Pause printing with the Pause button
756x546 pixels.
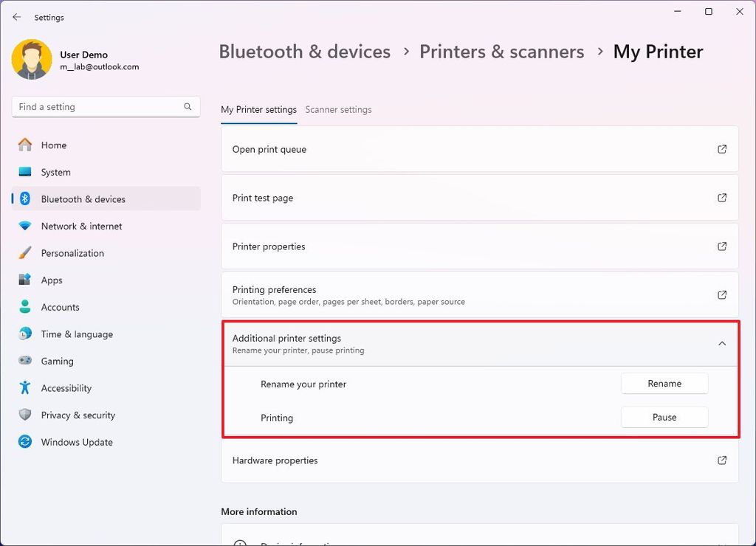pos(664,417)
